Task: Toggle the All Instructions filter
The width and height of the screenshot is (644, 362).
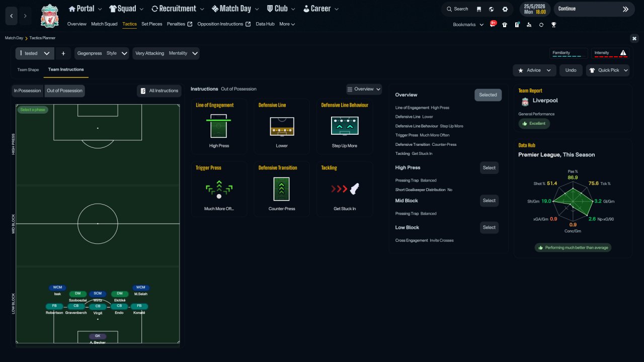Action: point(159,91)
